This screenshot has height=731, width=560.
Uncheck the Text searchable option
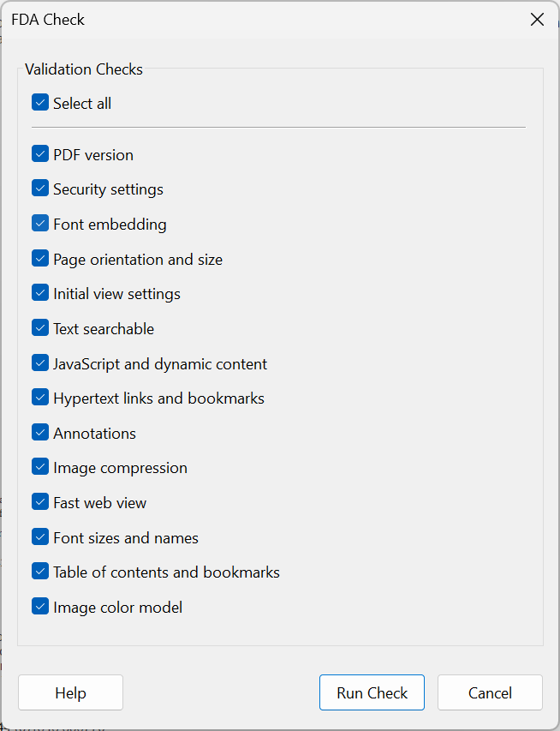pyautogui.click(x=39, y=327)
